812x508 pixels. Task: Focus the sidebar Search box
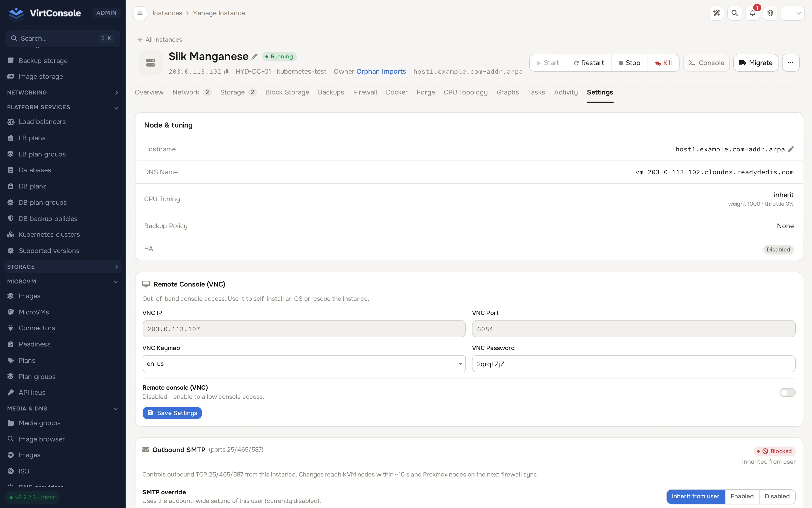63,38
